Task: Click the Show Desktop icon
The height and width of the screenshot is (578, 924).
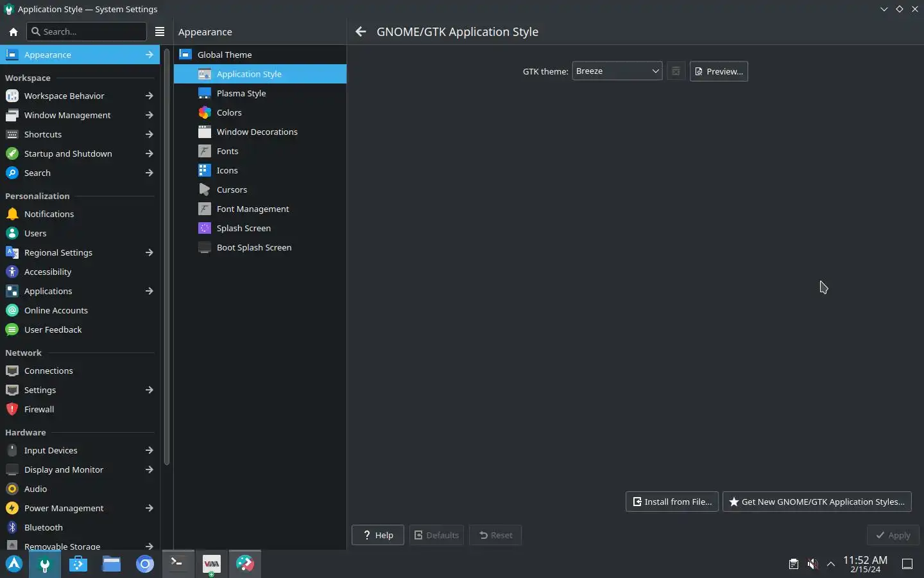Action: coord(907,564)
